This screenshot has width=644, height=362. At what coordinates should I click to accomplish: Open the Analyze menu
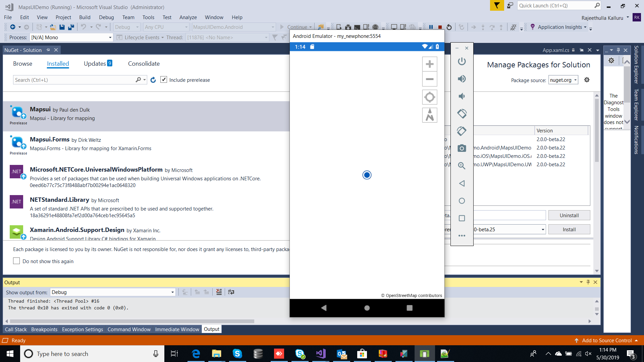188,17
